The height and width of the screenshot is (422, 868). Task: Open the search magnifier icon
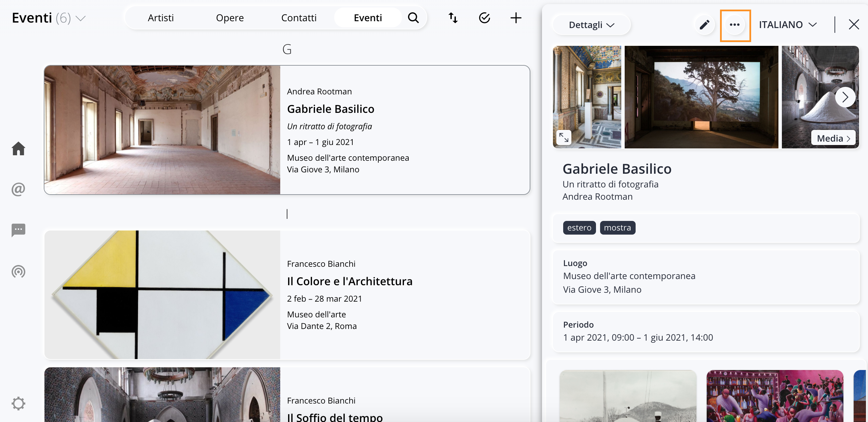413,18
